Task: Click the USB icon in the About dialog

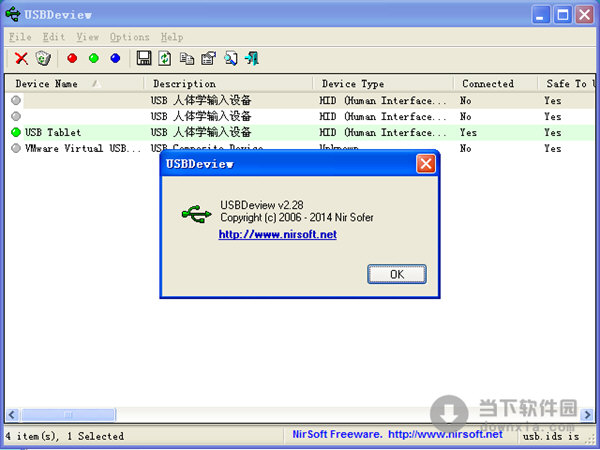Action: pos(196,214)
